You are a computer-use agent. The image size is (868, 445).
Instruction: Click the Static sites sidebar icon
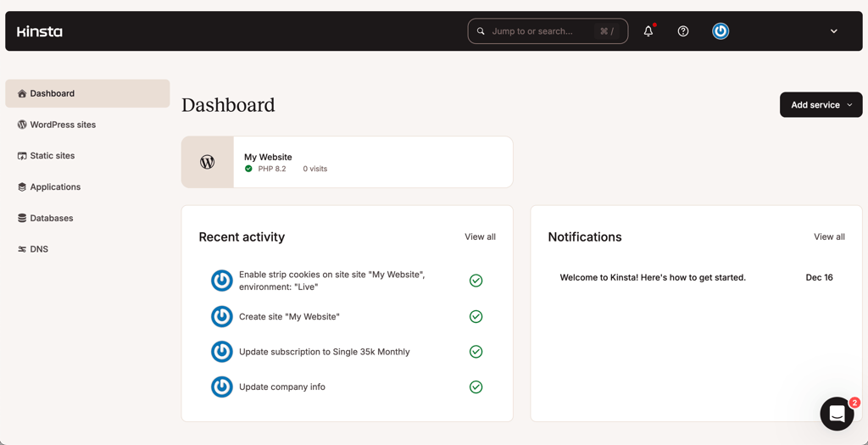(x=22, y=156)
